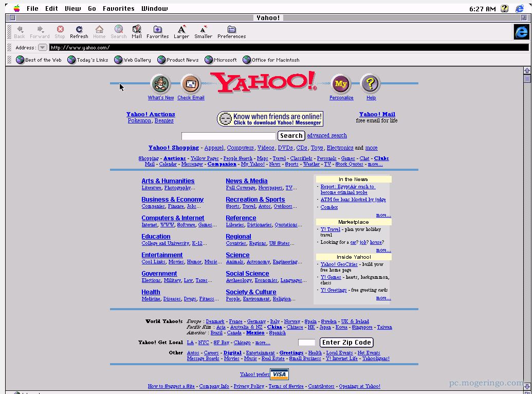Click the Search button
Image resolution: width=532 pixels, height=394 pixels.
291,135
